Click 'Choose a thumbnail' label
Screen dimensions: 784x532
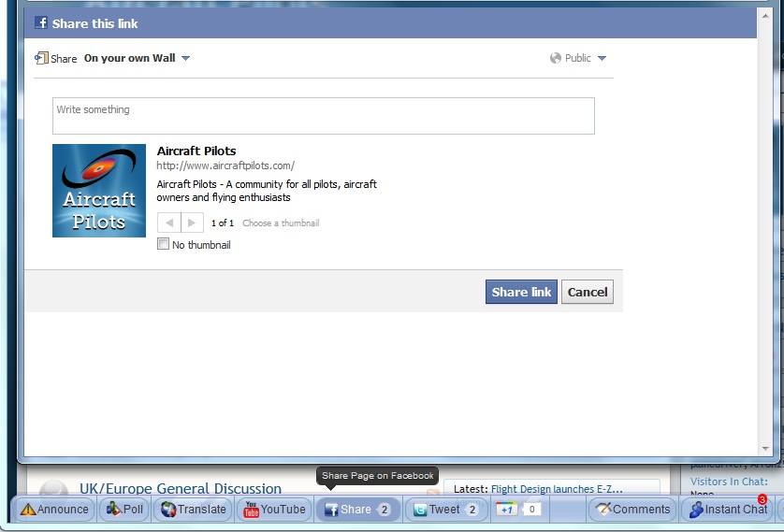(281, 223)
